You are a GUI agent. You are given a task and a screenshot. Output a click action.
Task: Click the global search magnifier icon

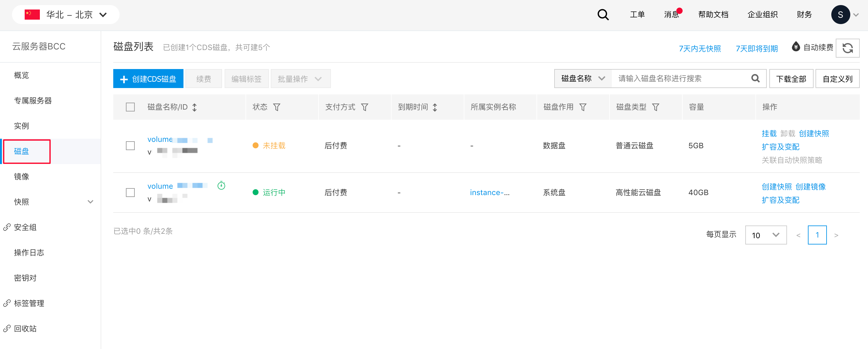(603, 15)
